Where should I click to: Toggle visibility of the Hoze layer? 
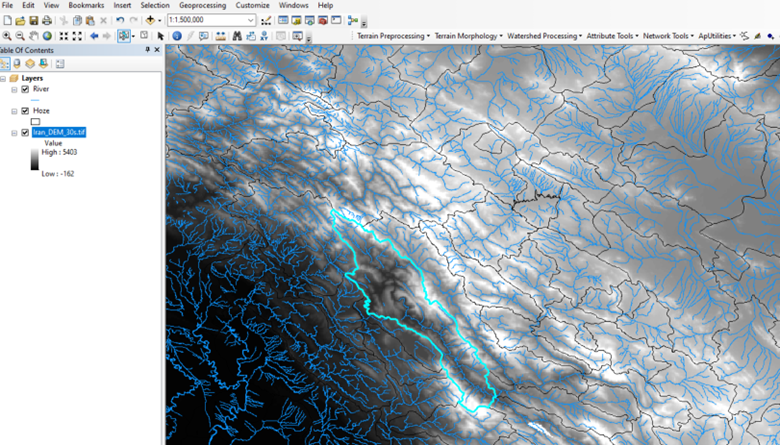point(25,111)
